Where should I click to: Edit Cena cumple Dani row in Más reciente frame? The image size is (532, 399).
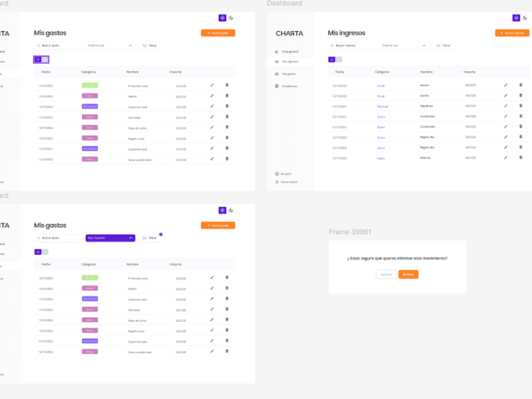(x=212, y=351)
